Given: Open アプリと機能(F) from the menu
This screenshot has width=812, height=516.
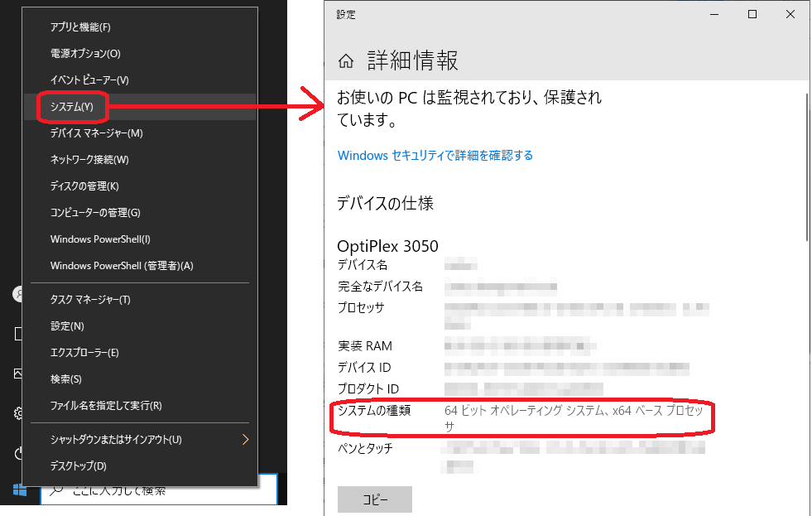Looking at the screenshot, I should 80,27.
